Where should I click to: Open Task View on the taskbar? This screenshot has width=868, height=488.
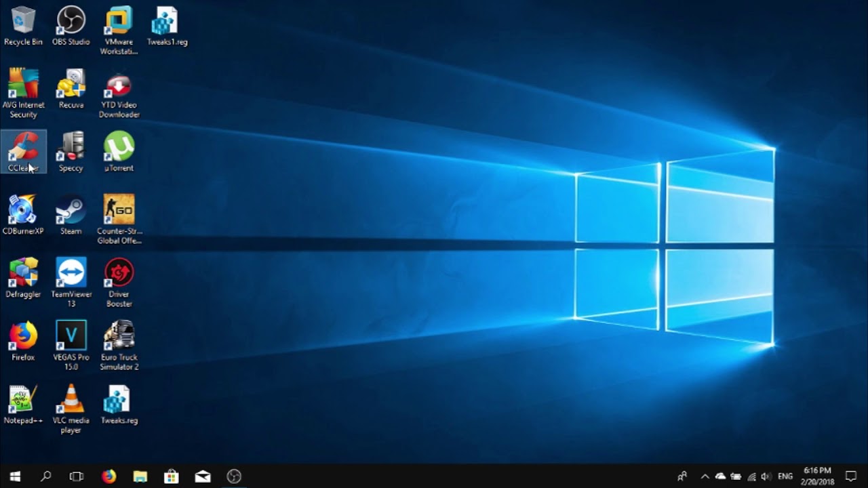[x=77, y=476]
